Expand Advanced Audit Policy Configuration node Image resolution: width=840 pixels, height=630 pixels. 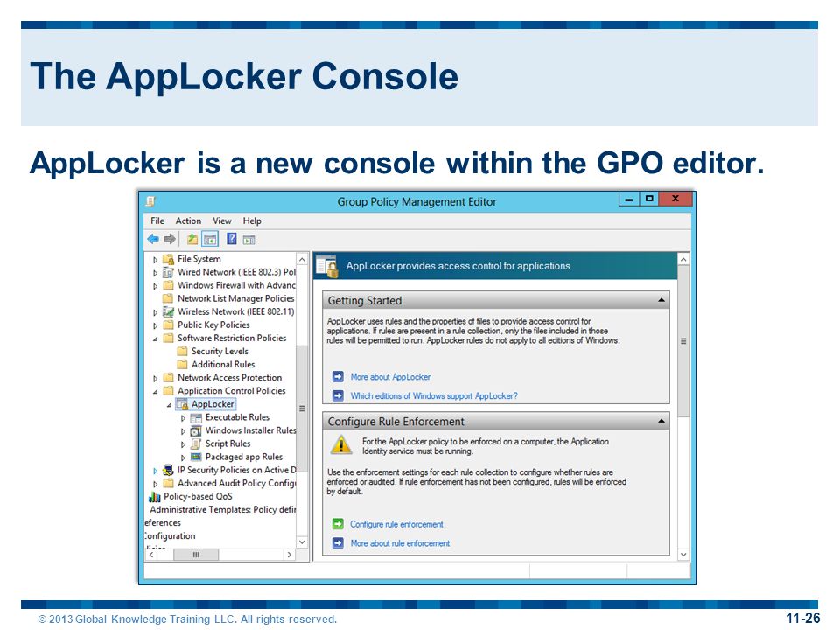[156, 484]
